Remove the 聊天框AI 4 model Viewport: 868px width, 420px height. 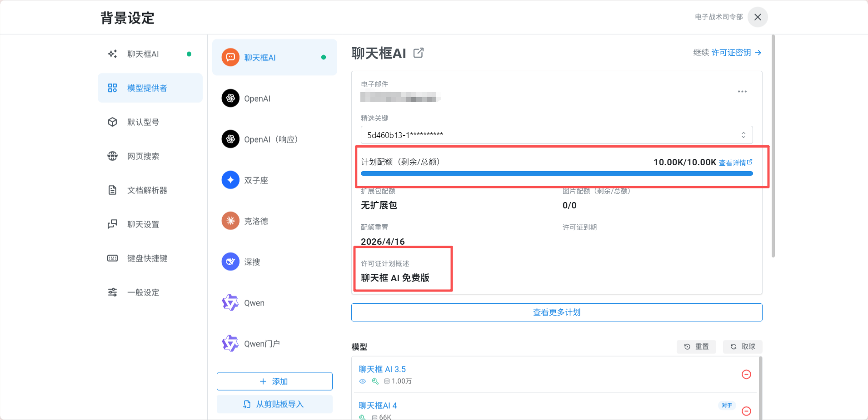tap(746, 411)
